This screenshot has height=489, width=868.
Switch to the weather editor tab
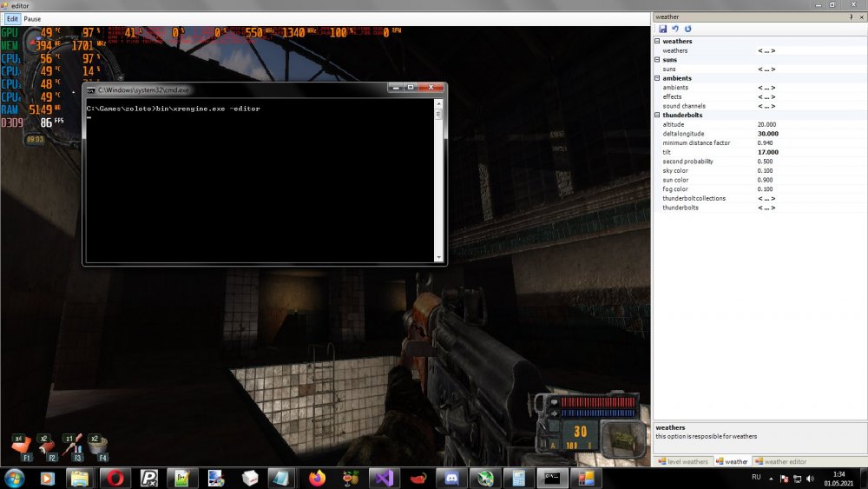780,461
